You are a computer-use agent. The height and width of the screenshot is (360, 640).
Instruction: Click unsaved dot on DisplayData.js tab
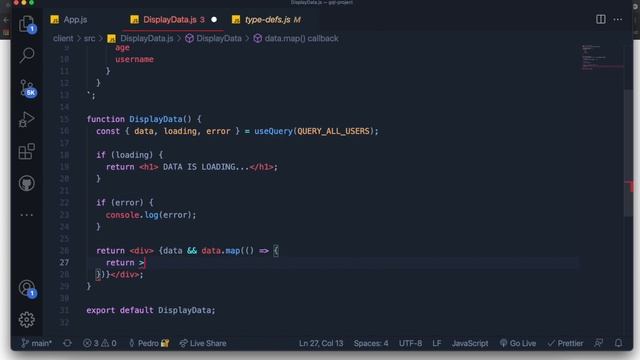coord(214,20)
